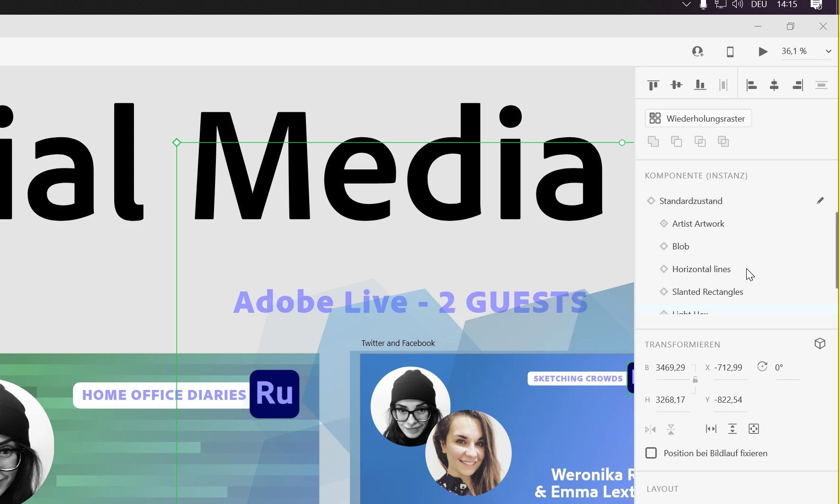Toggle 3D transforms cube icon

click(820, 344)
